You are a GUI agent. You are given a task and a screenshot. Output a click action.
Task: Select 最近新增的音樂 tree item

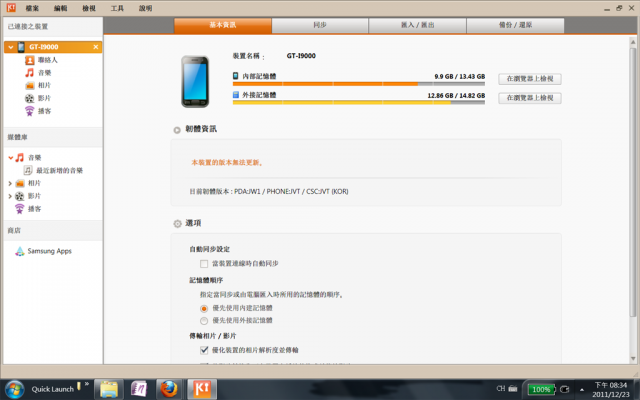60,171
